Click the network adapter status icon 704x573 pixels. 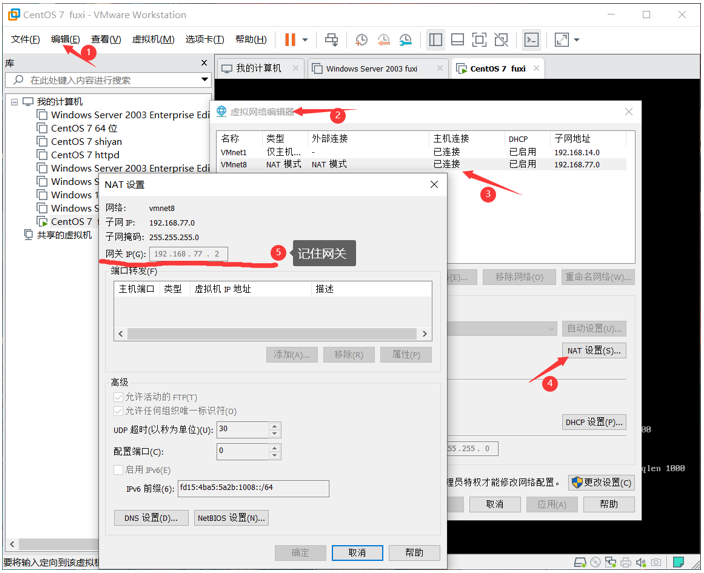(610, 562)
